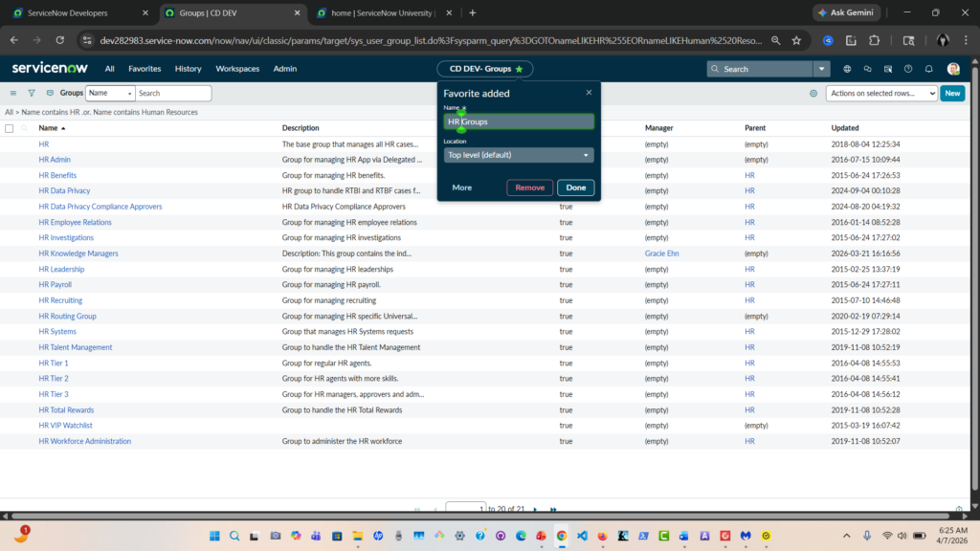Screen dimensions: 980x551
Task: Open list personalization gear icon
Action: pos(813,94)
